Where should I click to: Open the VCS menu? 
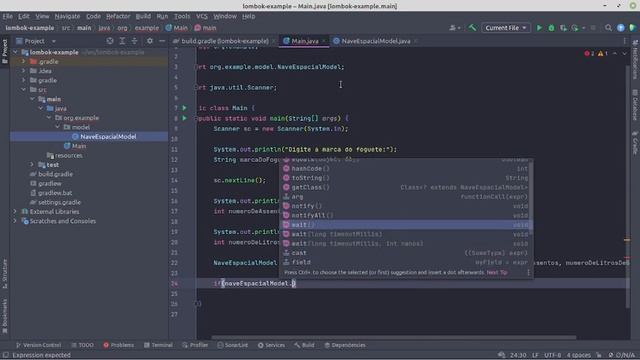point(202,16)
